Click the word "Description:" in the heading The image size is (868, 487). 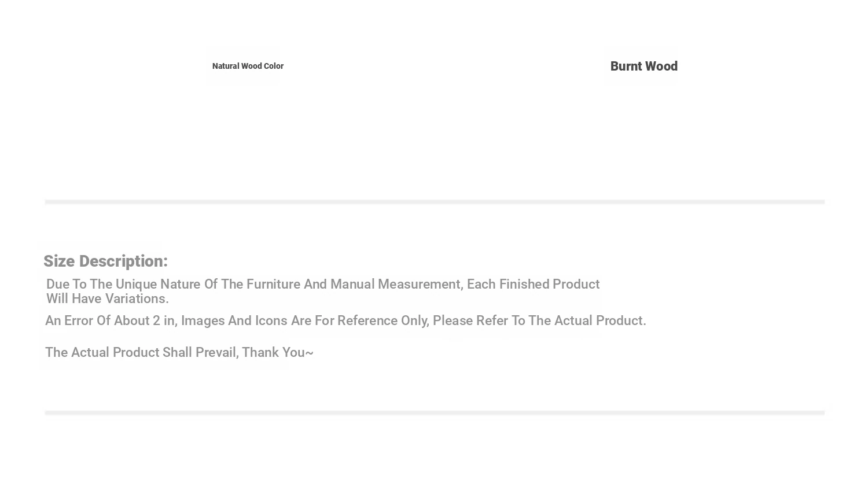123,261
